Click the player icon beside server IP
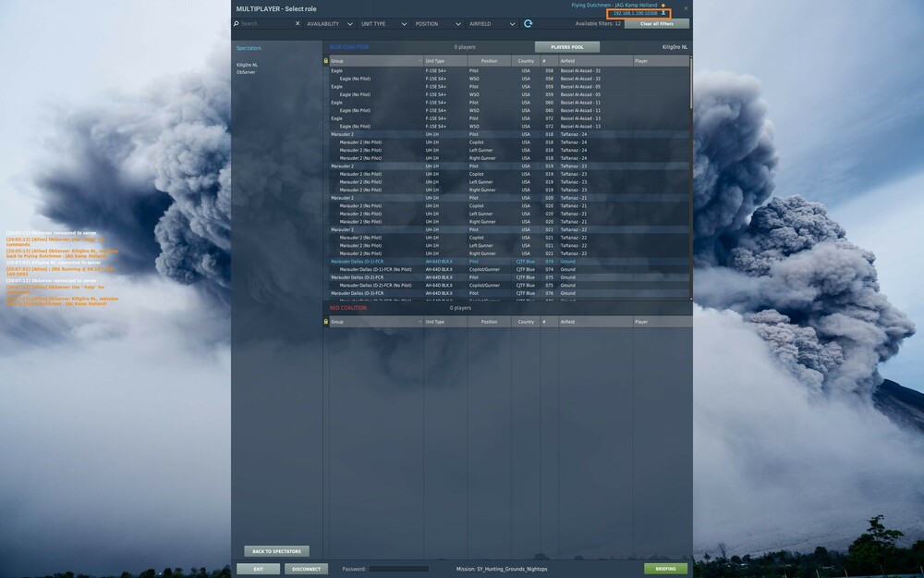Viewport: 924px width, 578px height. tap(663, 13)
